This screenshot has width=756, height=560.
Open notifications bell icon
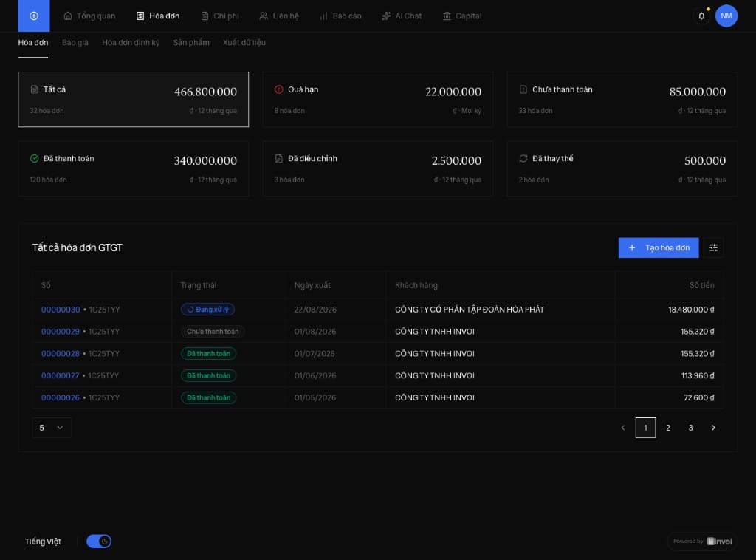(x=701, y=16)
